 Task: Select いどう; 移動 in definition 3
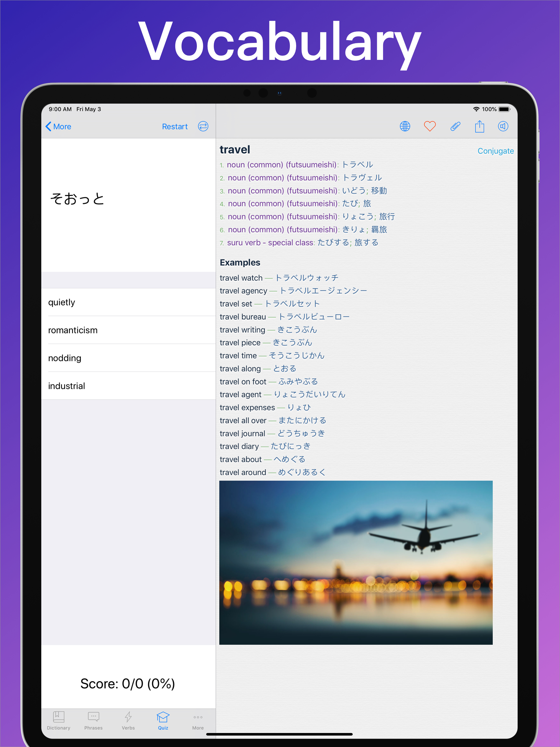[x=364, y=191]
